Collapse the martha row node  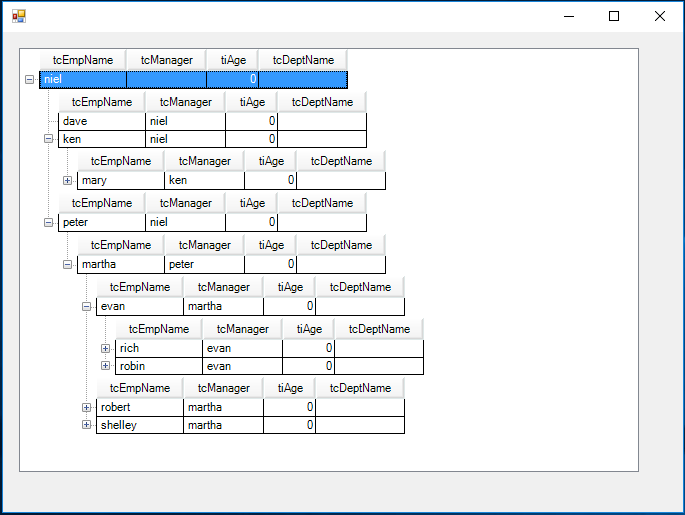(x=67, y=264)
